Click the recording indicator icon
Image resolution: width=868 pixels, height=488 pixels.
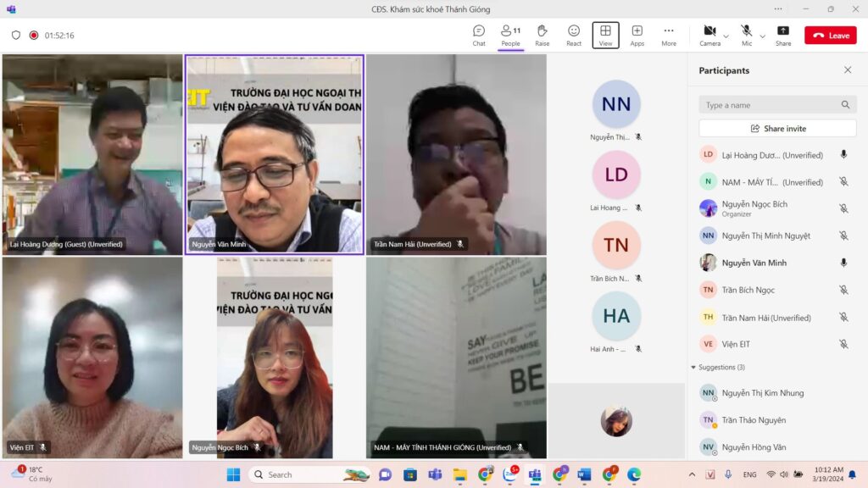click(34, 36)
